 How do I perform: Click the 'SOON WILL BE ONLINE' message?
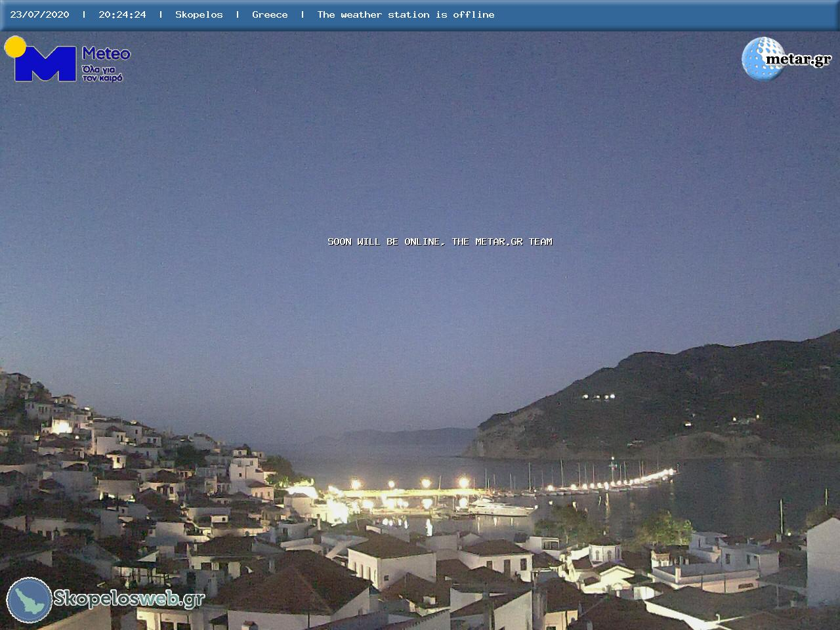point(440,241)
